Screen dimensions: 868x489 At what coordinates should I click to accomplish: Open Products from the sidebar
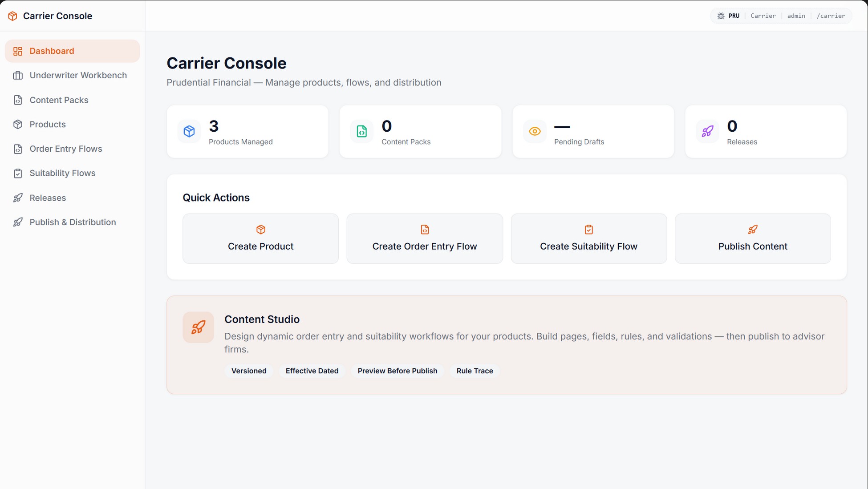(48, 124)
